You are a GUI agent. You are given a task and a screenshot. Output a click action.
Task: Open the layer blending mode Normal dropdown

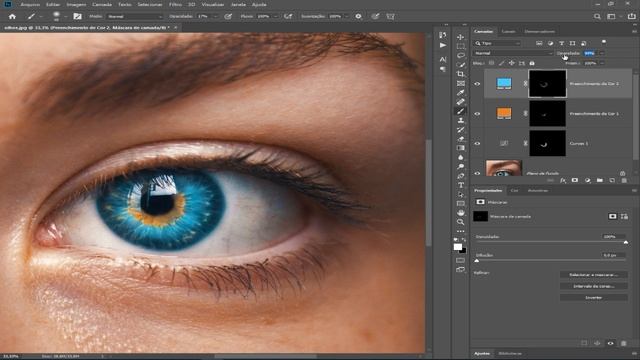pyautogui.click(x=513, y=53)
